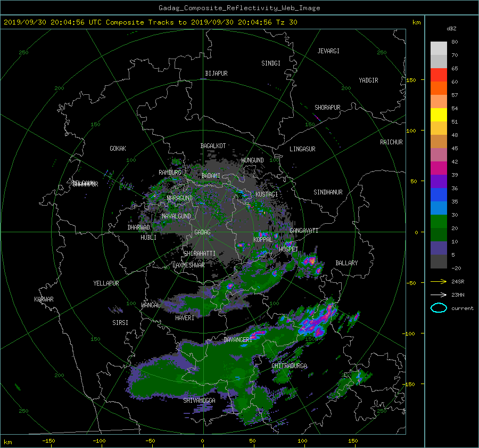Click the intense storm cell east of HOSPET

point(310,260)
